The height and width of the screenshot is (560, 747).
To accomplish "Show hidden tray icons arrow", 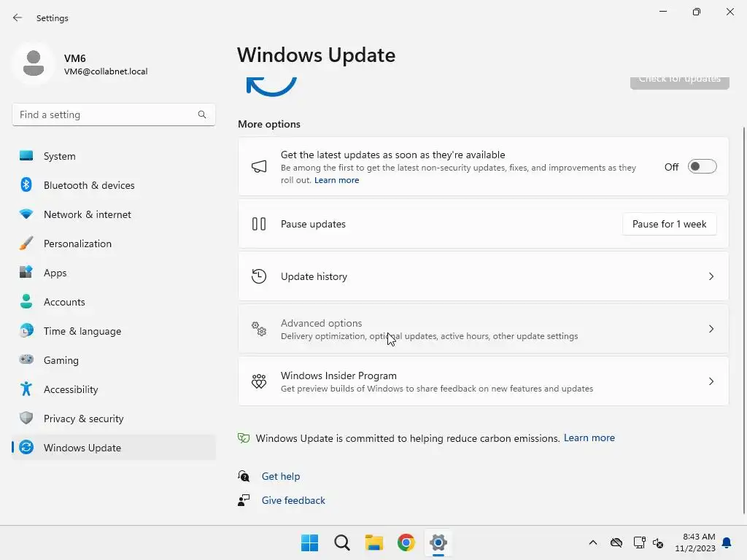I will point(592,542).
